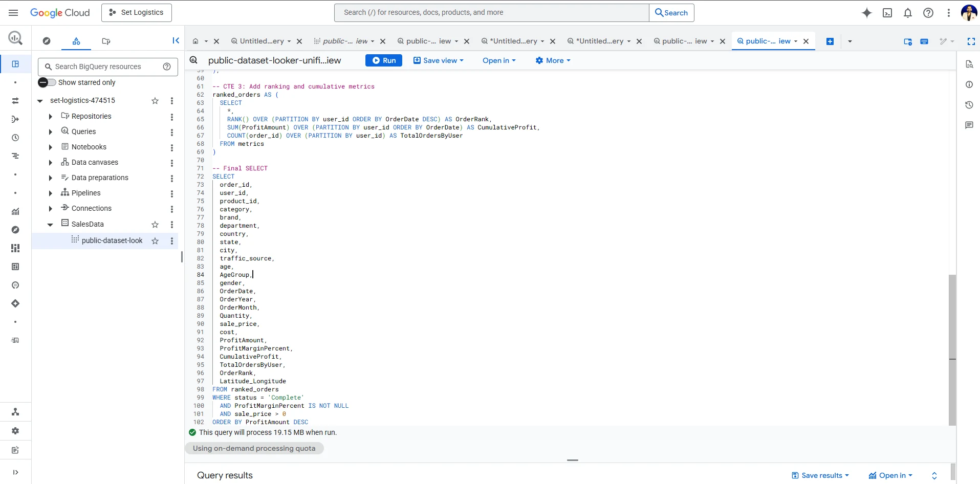Expand the Pipelines tree node
Screen dimensions: 980x484
(50, 193)
